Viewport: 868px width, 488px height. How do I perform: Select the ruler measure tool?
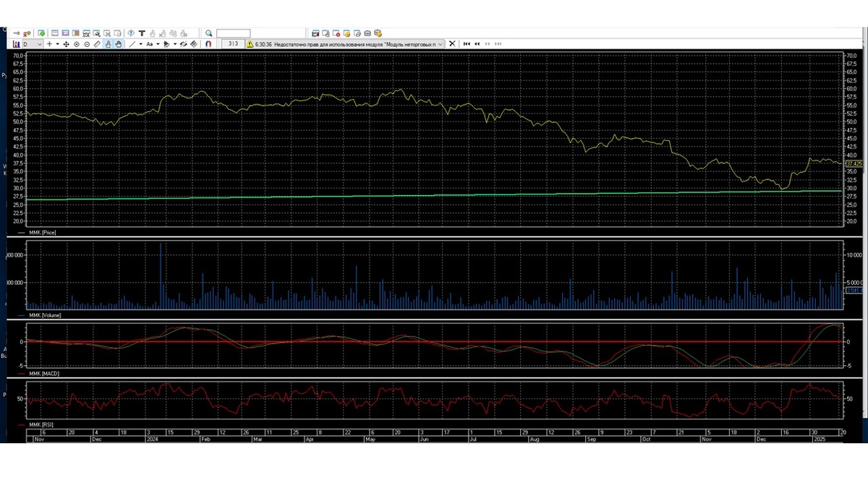[97, 44]
